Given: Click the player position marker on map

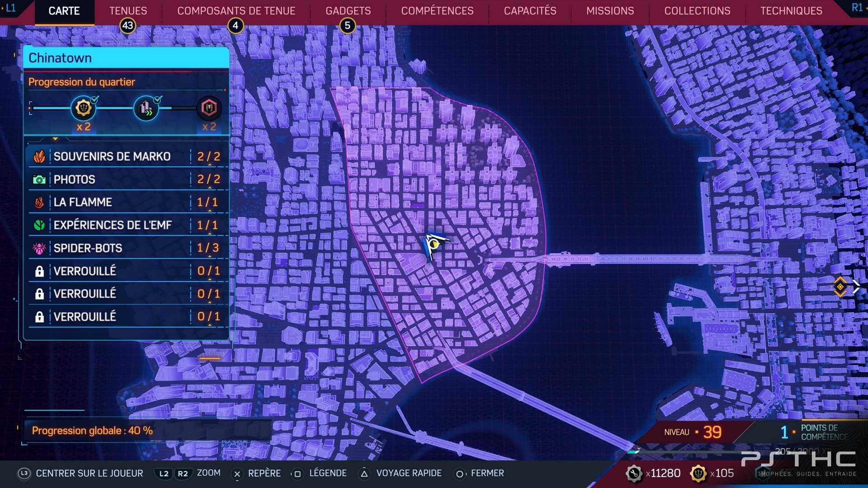Looking at the screenshot, I should 434,245.
